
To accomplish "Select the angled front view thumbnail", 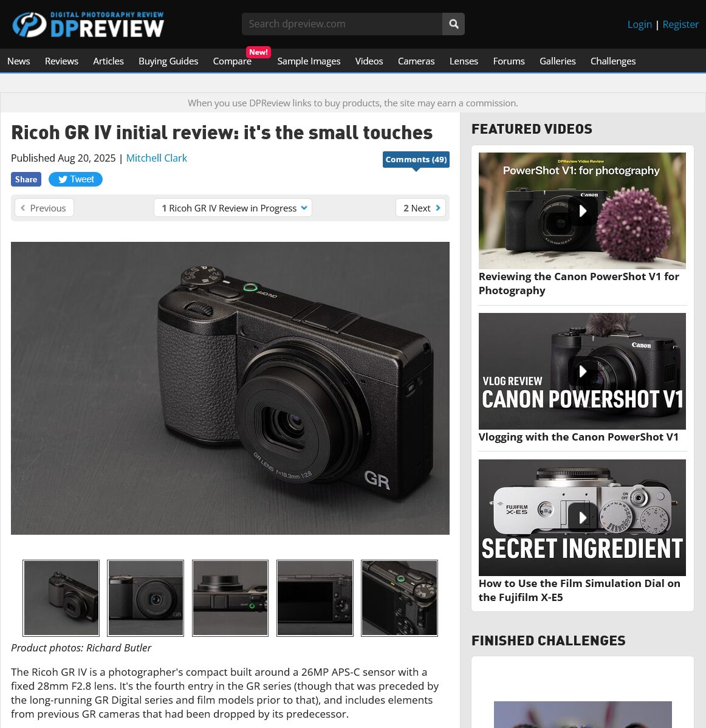I will 61,598.
